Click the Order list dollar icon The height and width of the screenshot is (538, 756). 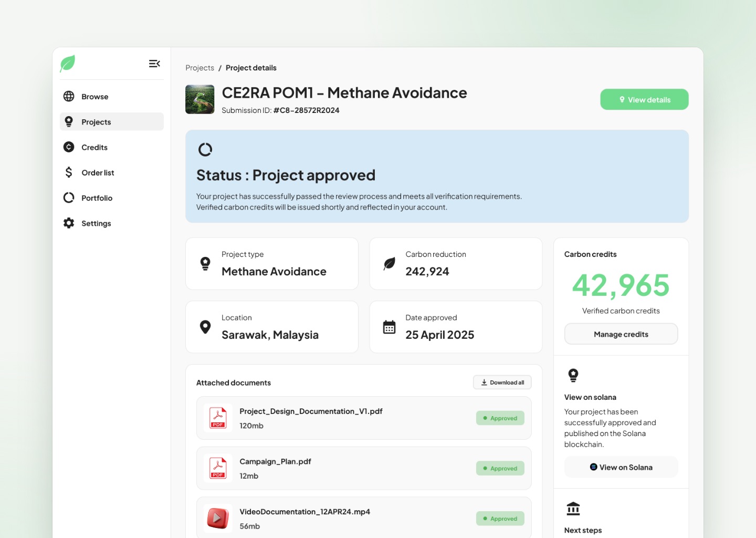[69, 172]
